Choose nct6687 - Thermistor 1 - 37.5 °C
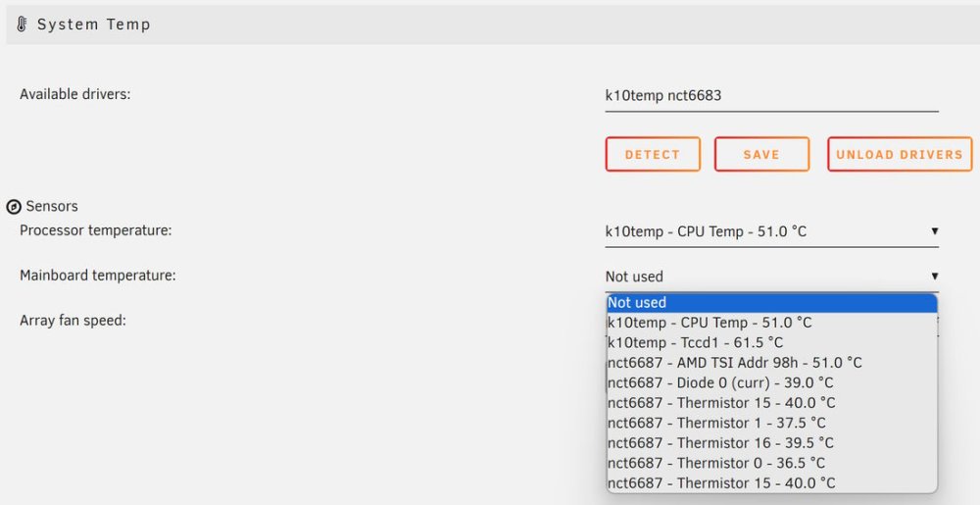This screenshot has width=980, height=505. [x=772, y=423]
